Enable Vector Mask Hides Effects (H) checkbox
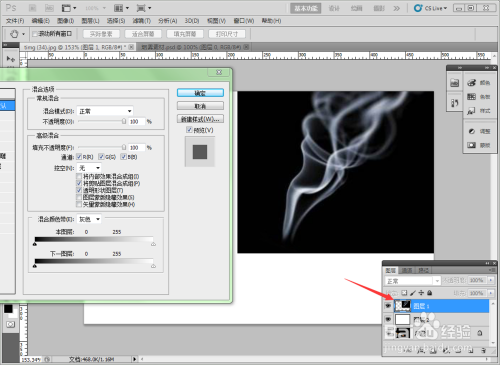This screenshot has height=365, width=500. (79, 204)
